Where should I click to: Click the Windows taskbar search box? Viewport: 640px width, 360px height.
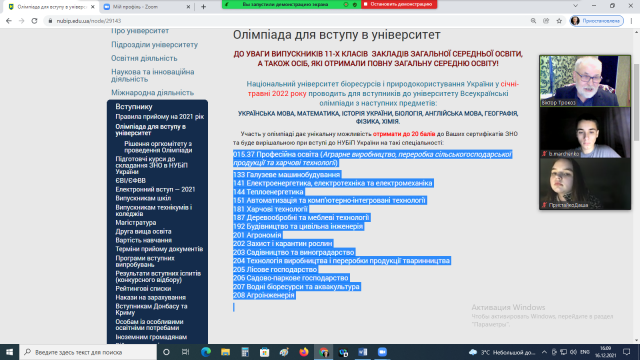point(88,352)
